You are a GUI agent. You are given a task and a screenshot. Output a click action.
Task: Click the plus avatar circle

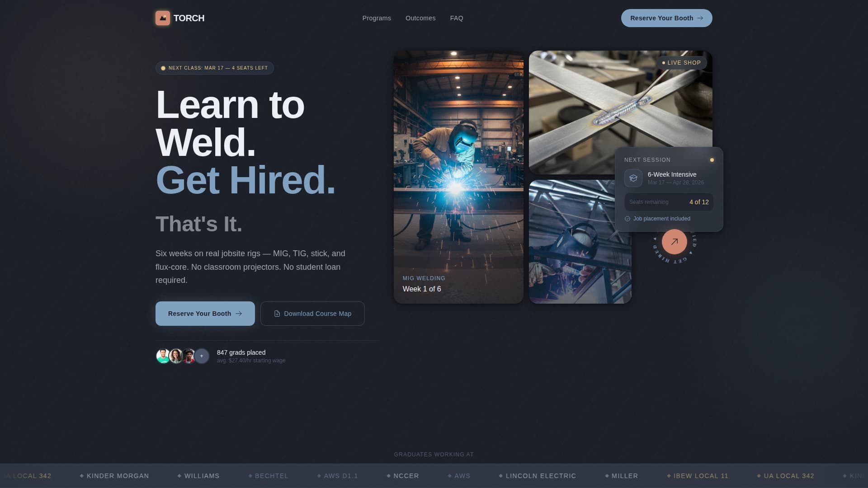coord(202,356)
